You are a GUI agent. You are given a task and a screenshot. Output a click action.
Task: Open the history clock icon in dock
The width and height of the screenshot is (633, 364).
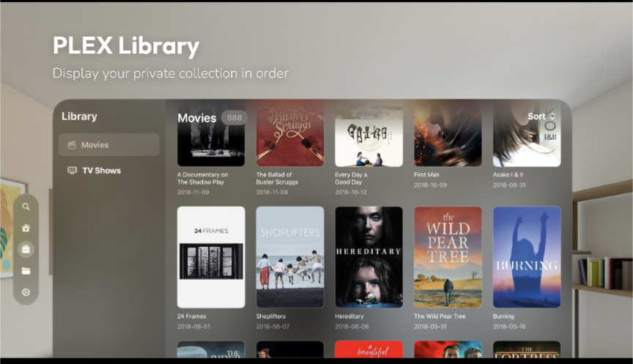coord(26,292)
